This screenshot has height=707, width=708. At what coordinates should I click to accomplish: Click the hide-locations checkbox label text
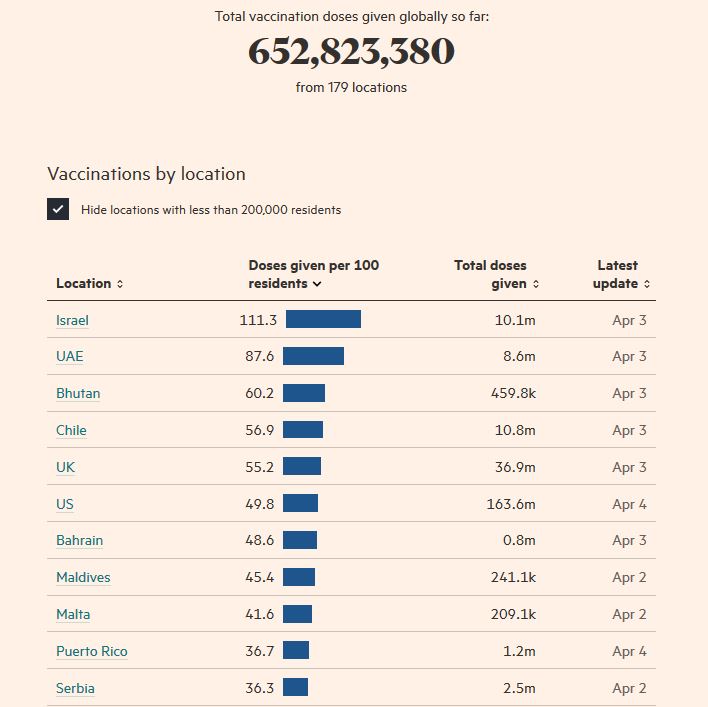tap(211, 210)
